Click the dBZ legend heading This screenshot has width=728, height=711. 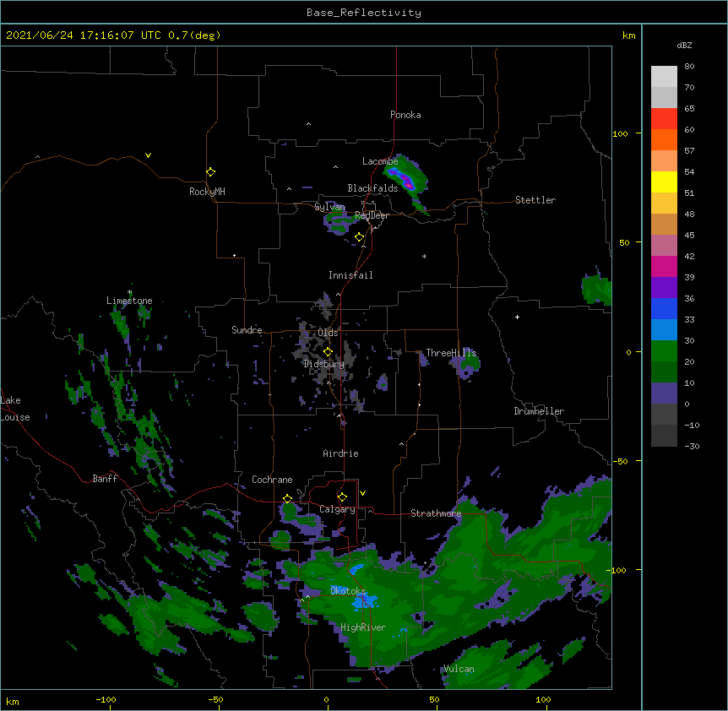(684, 46)
